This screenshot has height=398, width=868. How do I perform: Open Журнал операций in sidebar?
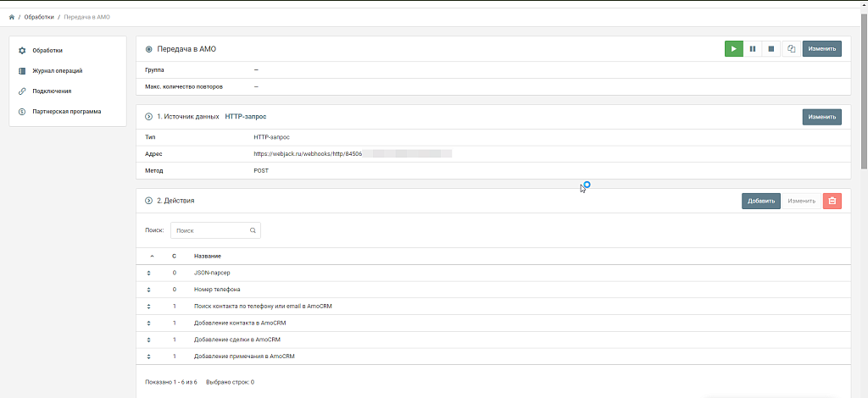pyautogui.click(x=57, y=71)
